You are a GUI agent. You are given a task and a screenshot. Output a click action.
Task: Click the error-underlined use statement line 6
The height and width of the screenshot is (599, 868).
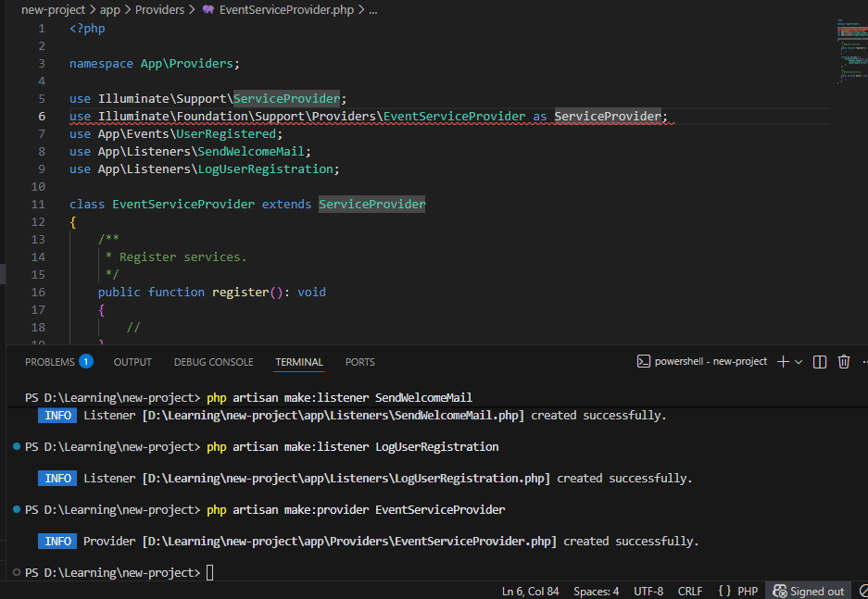[x=369, y=116]
